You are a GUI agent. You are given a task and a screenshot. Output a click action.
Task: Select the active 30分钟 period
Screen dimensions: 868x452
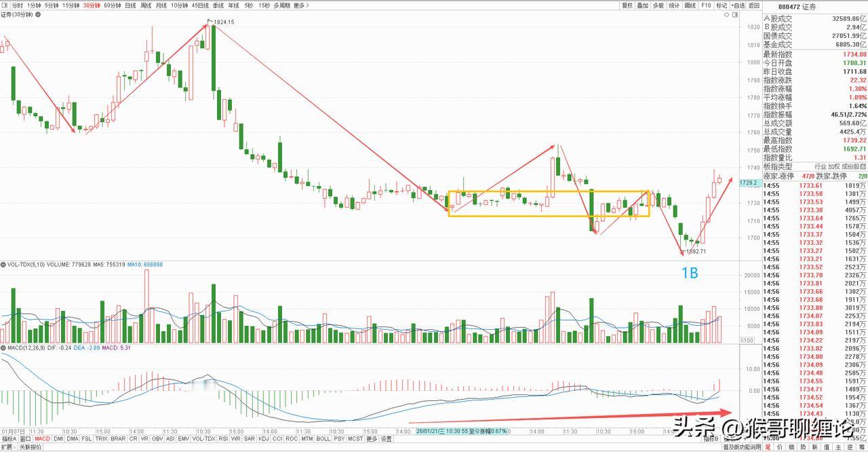pyautogui.click(x=92, y=5)
